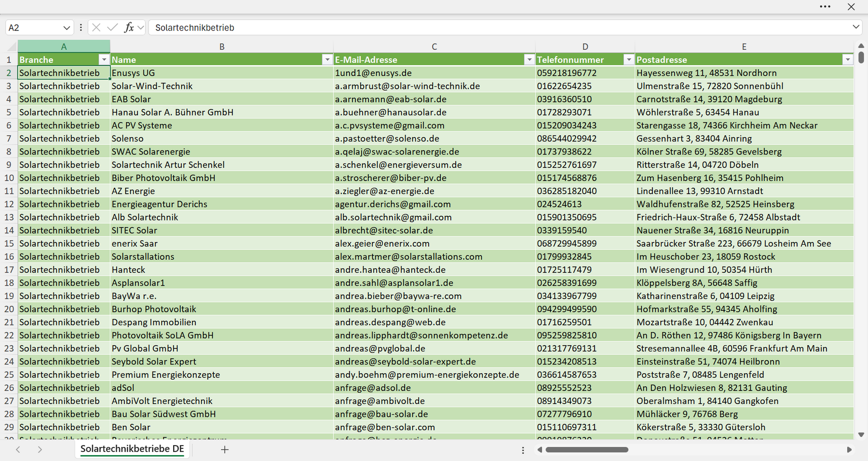The width and height of the screenshot is (868, 461).
Task: Click into the formula bar input field
Action: 499,28
